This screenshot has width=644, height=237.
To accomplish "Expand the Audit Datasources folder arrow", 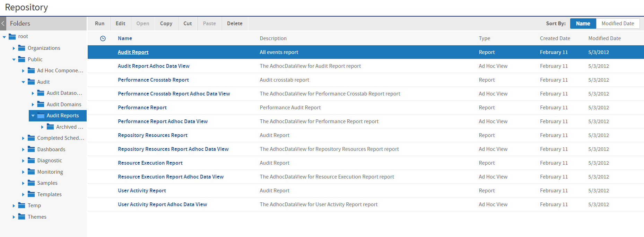I will pyautogui.click(x=33, y=93).
